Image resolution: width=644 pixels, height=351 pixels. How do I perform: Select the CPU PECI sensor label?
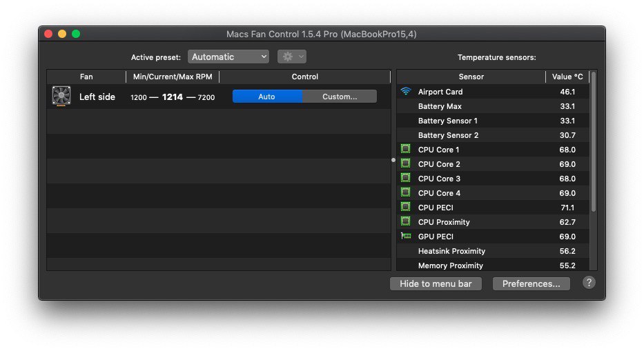click(436, 208)
